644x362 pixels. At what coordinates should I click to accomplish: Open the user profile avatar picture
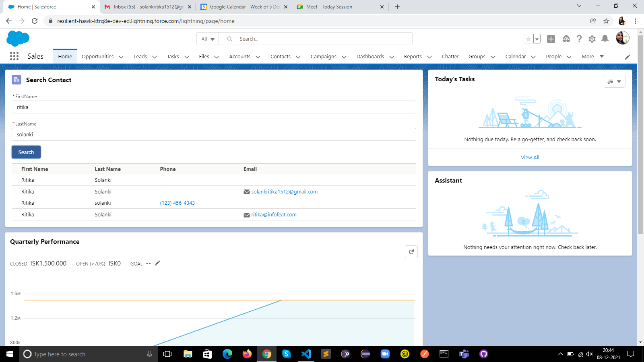(x=622, y=38)
